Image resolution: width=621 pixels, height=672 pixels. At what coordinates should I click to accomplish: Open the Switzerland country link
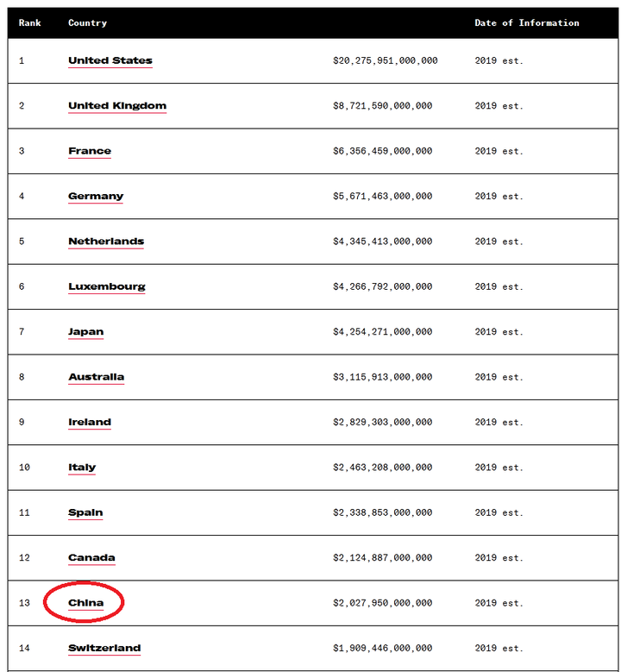tap(104, 649)
